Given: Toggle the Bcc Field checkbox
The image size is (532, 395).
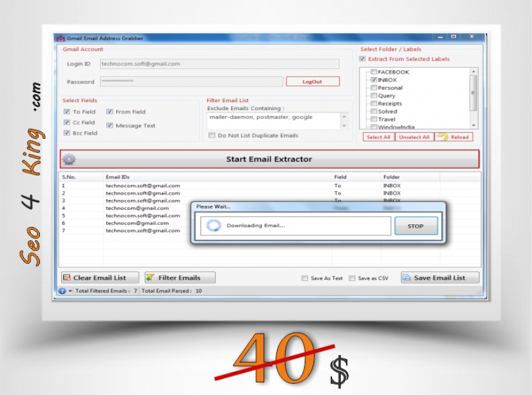Looking at the screenshot, I should coord(67,133).
